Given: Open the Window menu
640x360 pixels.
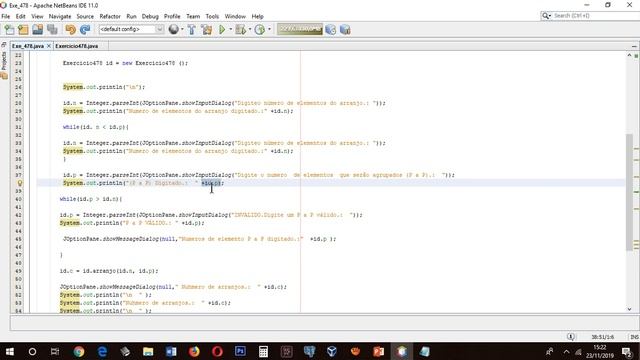Looking at the screenshot, I should pyautogui.click(x=235, y=16).
